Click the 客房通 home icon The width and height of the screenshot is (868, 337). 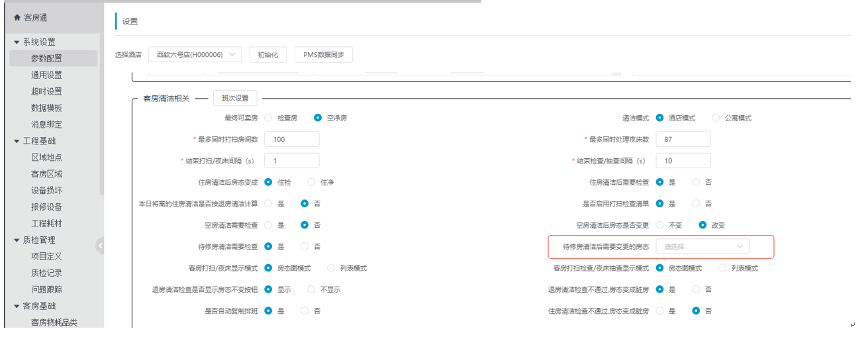pos(17,18)
